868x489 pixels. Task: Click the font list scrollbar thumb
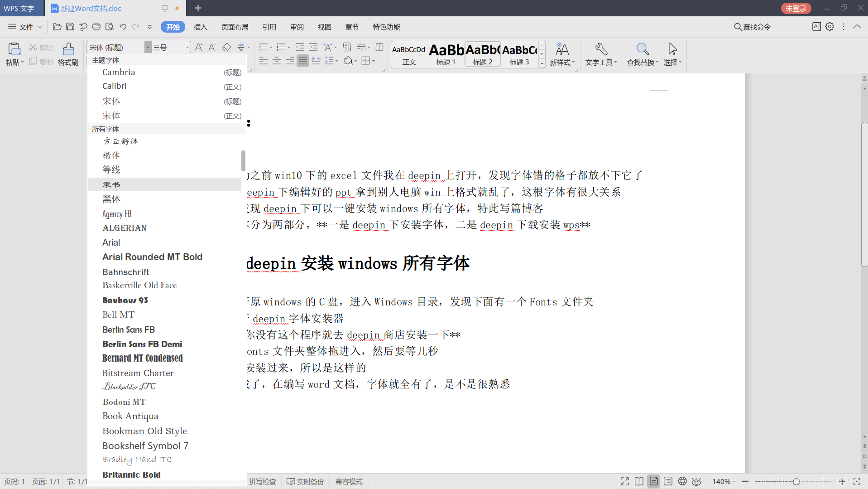click(243, 161)
